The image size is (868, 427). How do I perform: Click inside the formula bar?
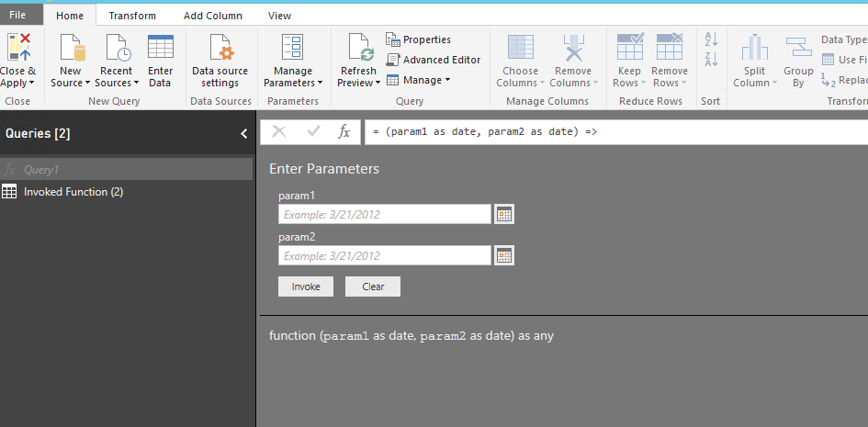click(616, 132)
